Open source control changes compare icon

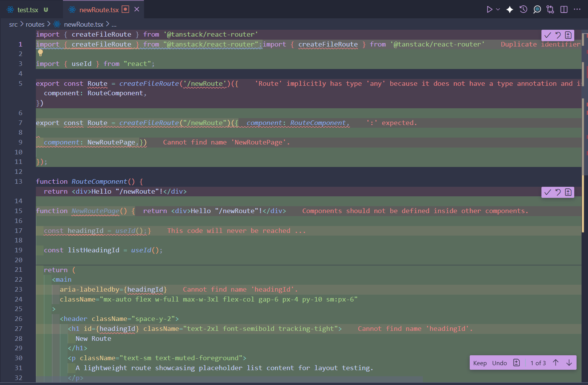(550, 10)
